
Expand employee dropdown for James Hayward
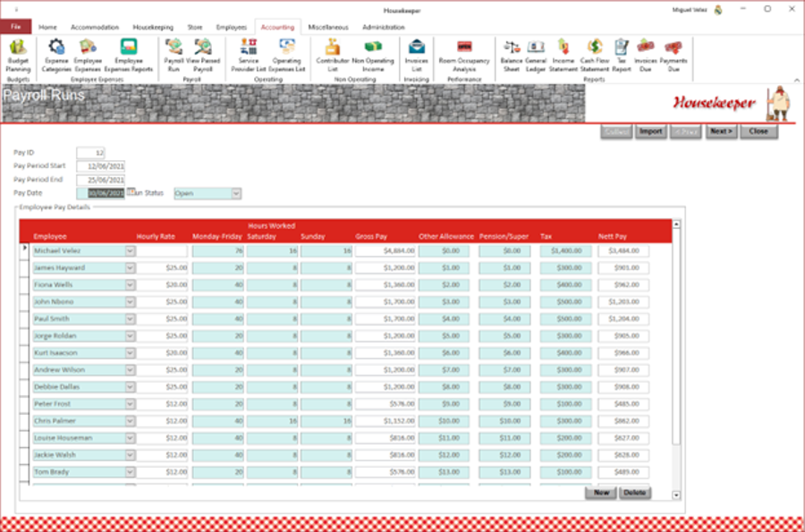pos(130,268)
